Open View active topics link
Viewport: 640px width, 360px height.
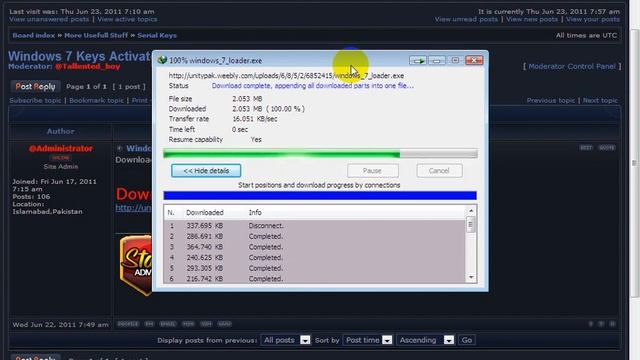coord(127,19)
